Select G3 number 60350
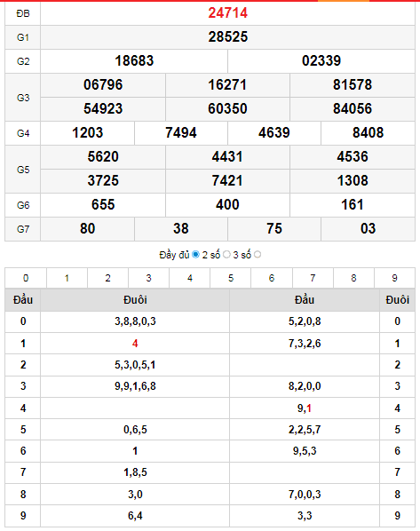 pyautogui.click(x=227, y=108)
